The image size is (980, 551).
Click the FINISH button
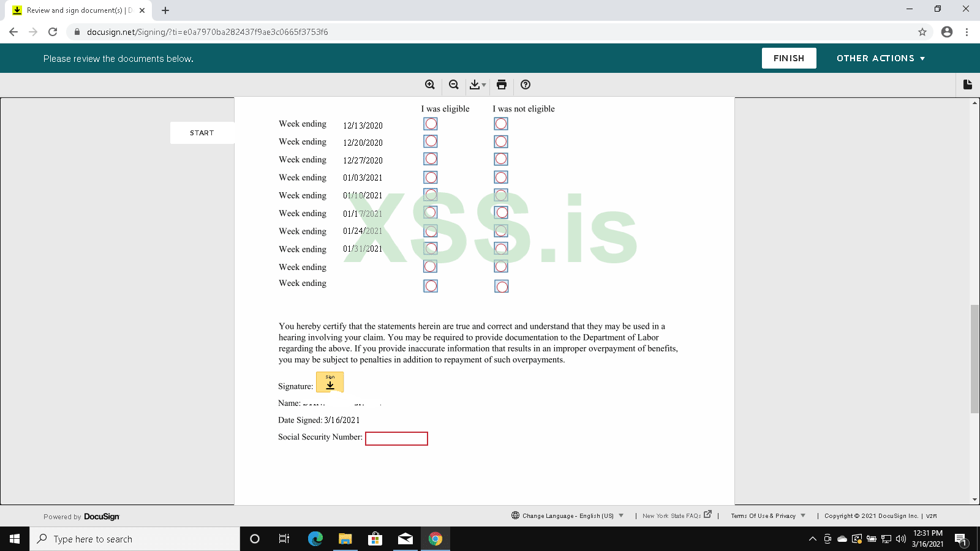789,58
